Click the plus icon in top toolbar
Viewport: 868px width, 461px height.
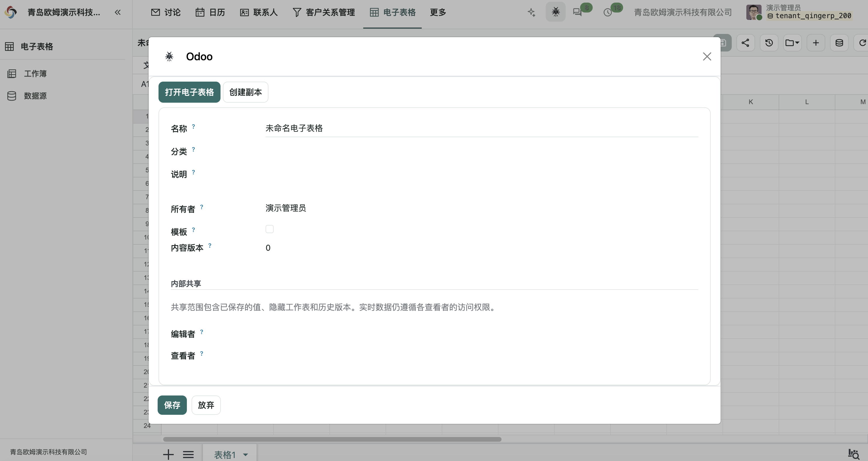816,43
